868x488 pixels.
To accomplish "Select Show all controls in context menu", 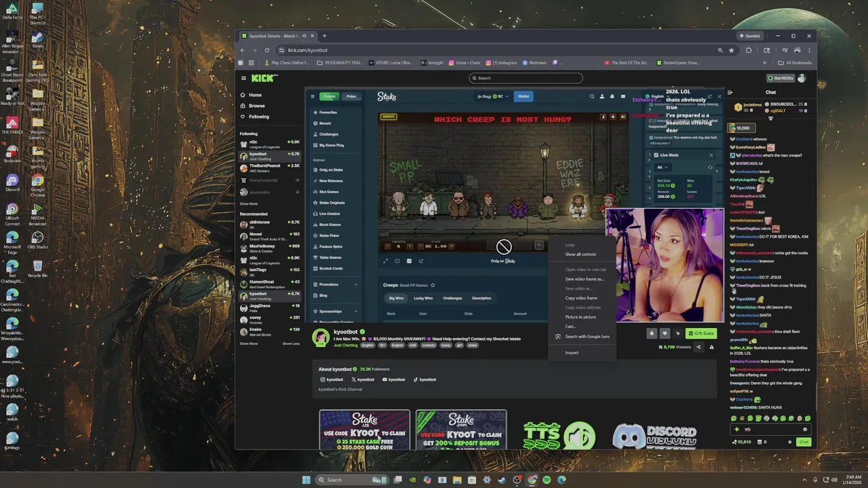I will (580, 254).
